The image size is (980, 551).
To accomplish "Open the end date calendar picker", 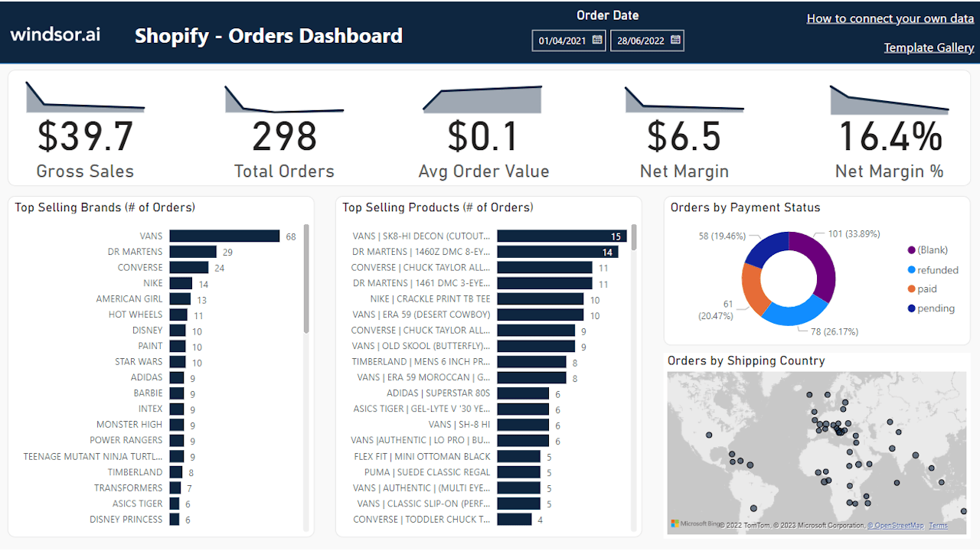I will (673, 40).
